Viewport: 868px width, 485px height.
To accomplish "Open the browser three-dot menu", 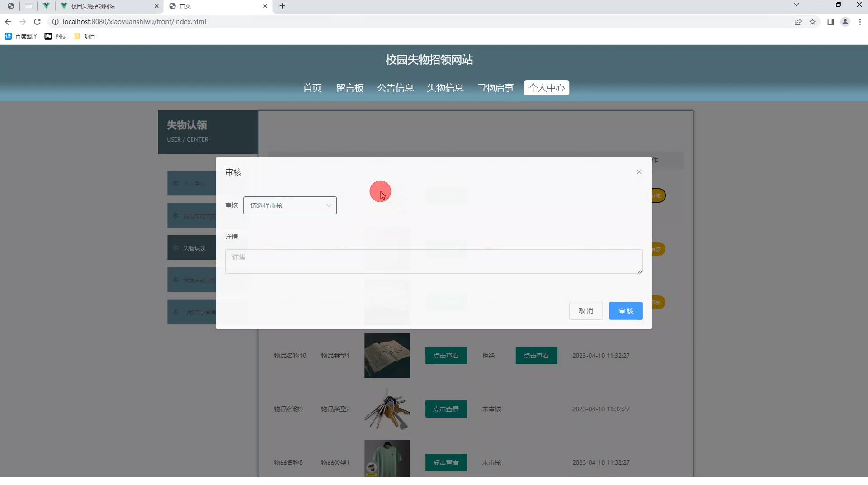I will click(x=860, y=22).
